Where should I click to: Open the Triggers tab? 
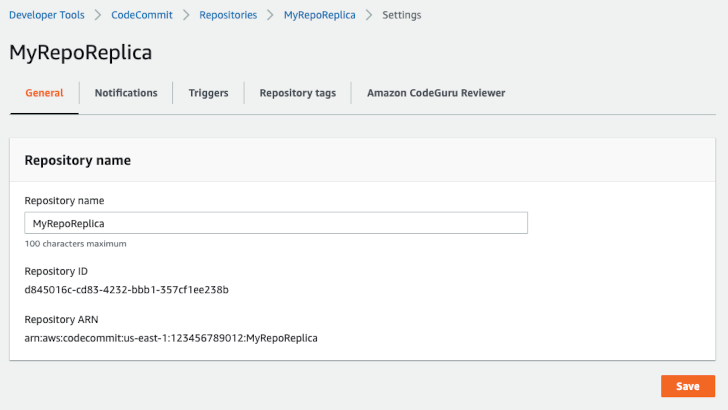coord(208,93)
